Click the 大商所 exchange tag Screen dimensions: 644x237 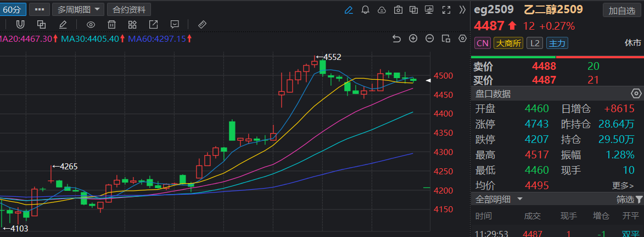[x=508, y=43]
